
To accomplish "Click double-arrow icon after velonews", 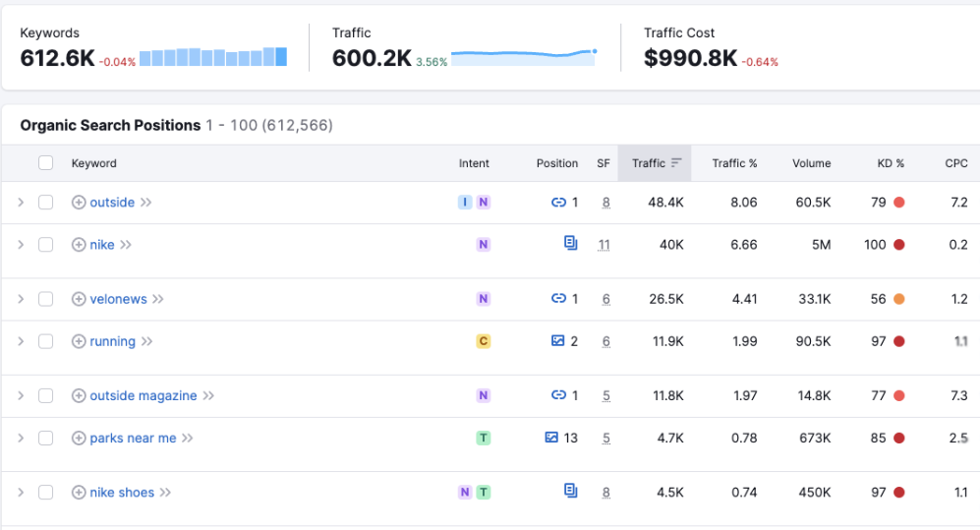I will tap(158, 299).
